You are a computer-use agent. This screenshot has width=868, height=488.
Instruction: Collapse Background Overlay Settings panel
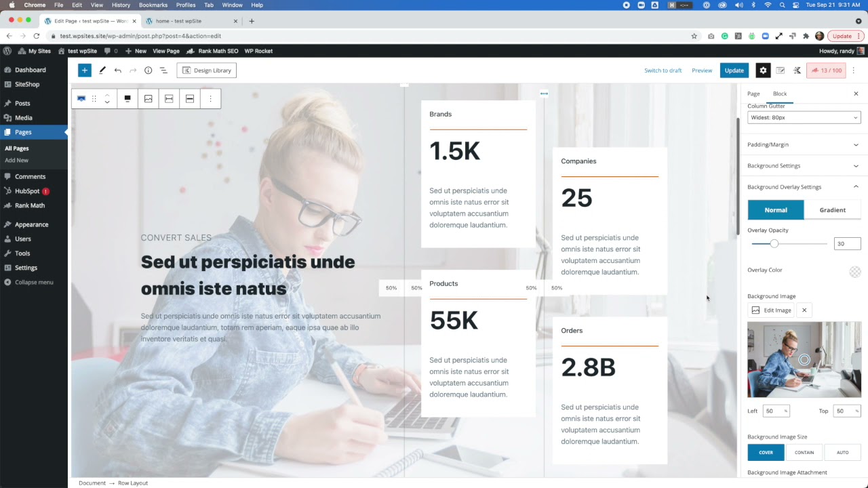tap(804, 187)
